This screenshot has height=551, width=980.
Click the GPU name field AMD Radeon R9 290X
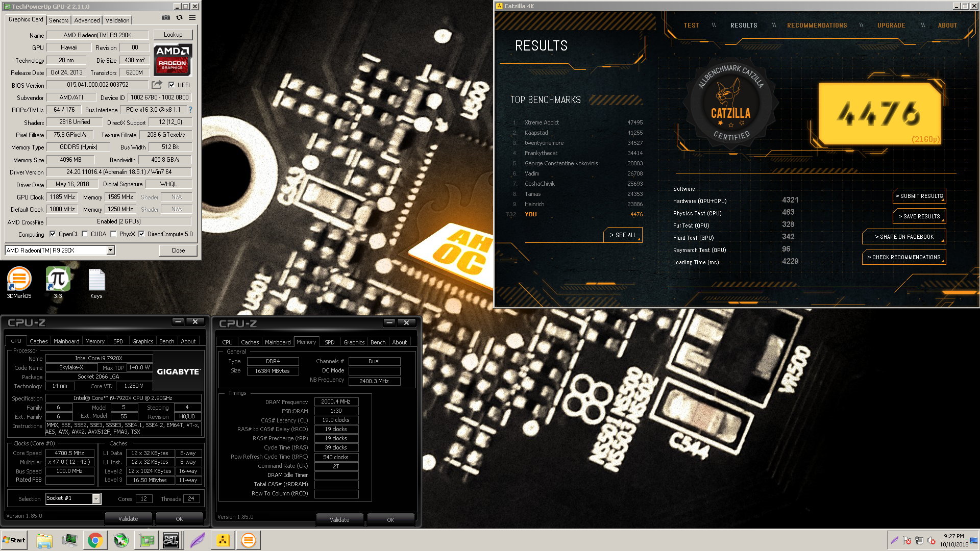click(97, 35)
